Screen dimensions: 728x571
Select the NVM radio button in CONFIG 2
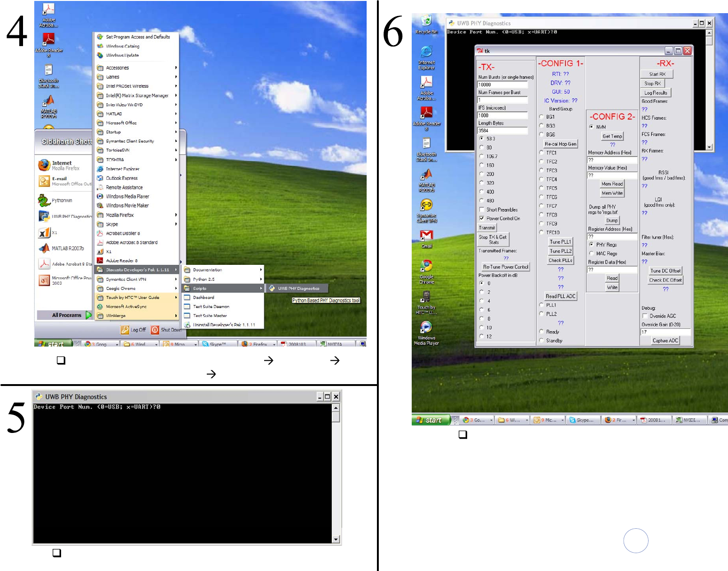[591, 127]
